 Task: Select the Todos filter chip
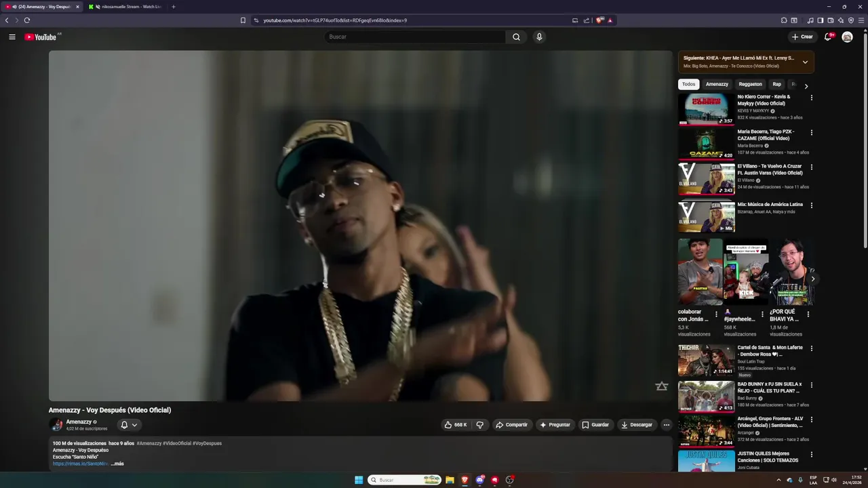[x=688, y=84]
